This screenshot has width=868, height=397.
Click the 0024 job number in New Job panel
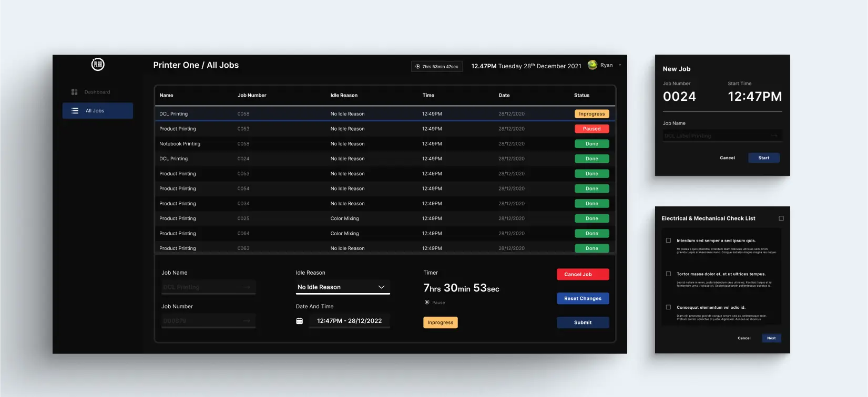click(679, 97)
